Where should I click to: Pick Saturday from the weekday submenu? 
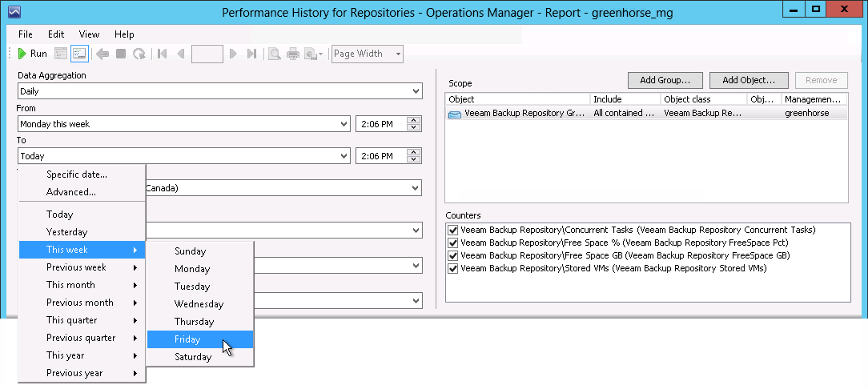[x=200, y=358]
